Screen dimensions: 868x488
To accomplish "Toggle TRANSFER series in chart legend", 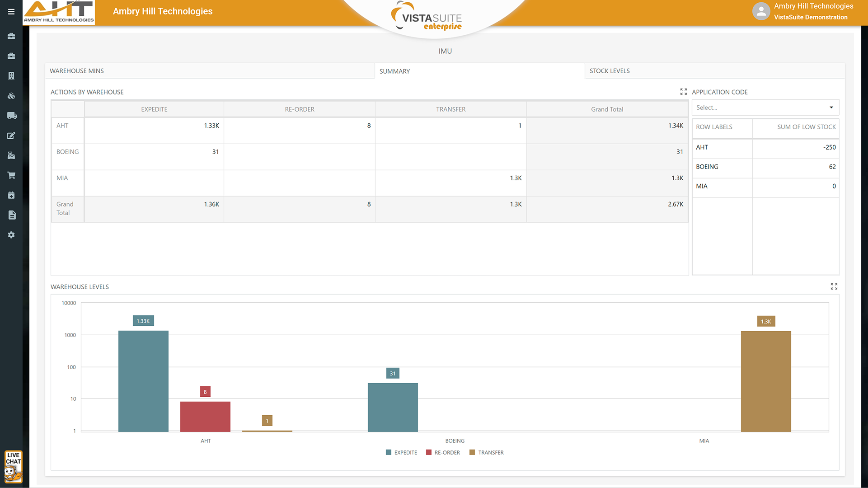I will click(486, 452).
